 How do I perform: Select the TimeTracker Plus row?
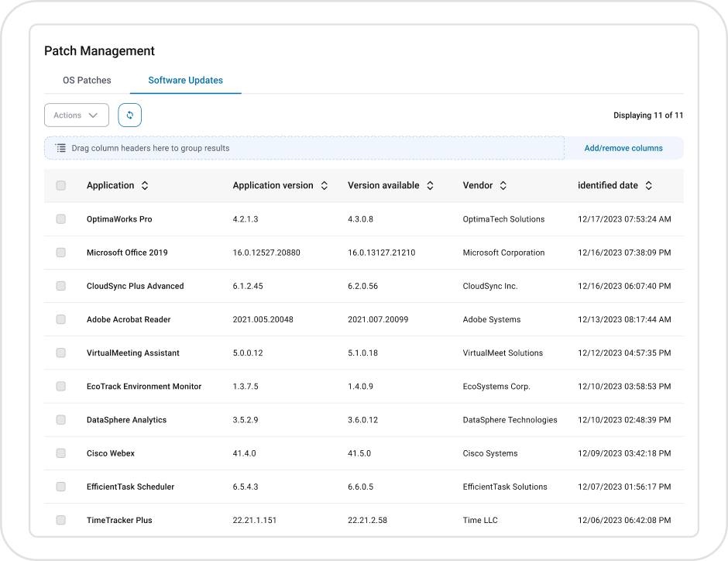[363, 520]
